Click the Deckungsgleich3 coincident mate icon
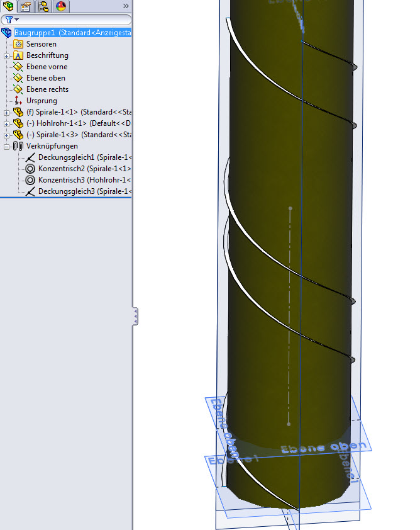The width and height of the screenshot is (420, 530). (x=30, y=191)
